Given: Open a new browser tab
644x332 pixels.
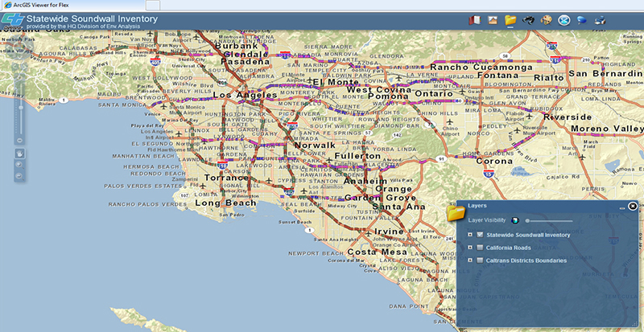Looking at the screenshot, I should pyautogui.click(x=153, y=6).
